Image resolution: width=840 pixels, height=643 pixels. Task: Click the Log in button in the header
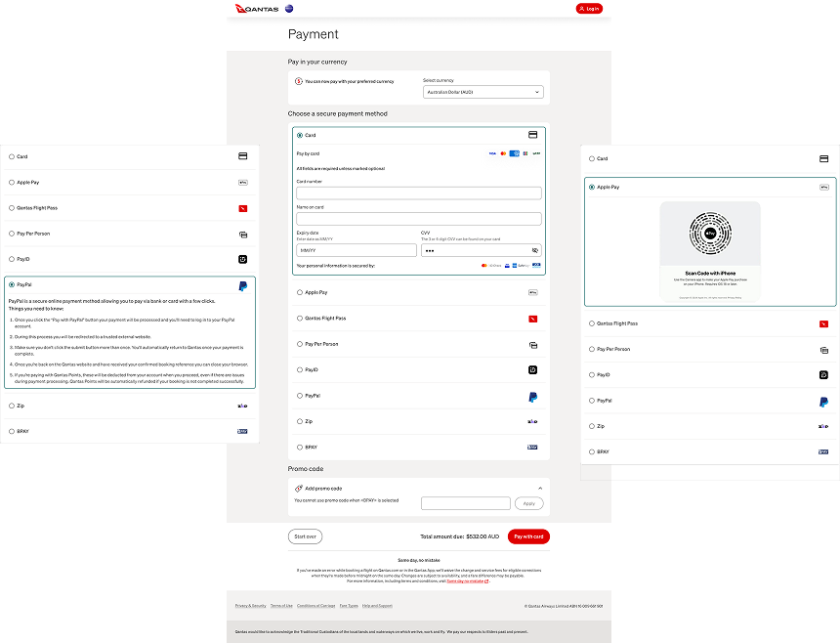point(589,9)
